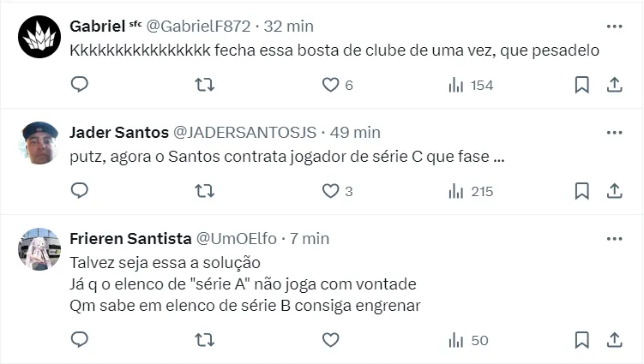Share Jader Santos' tweet

tap(614, 191)
